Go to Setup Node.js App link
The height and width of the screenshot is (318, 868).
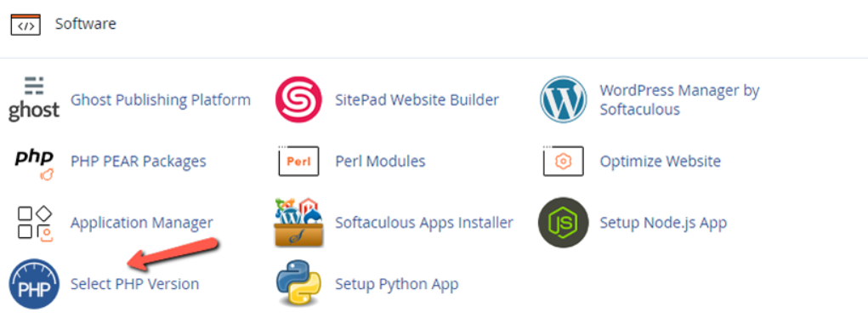(x=663, y=223)
